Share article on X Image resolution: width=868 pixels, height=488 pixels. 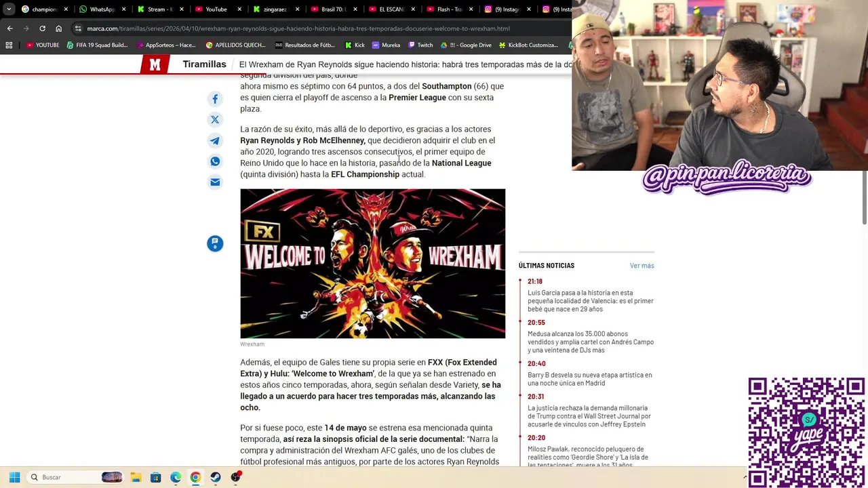coord(215,120)
